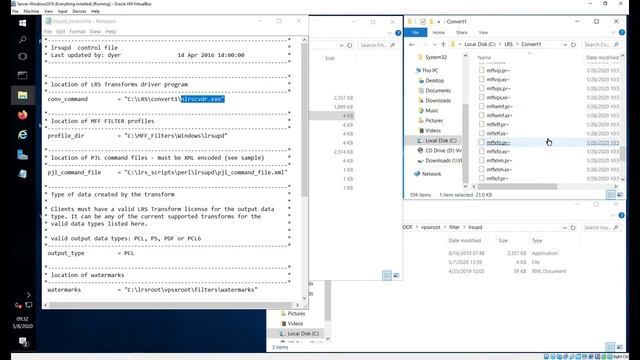Open VirtualBox Input menu

62,11
